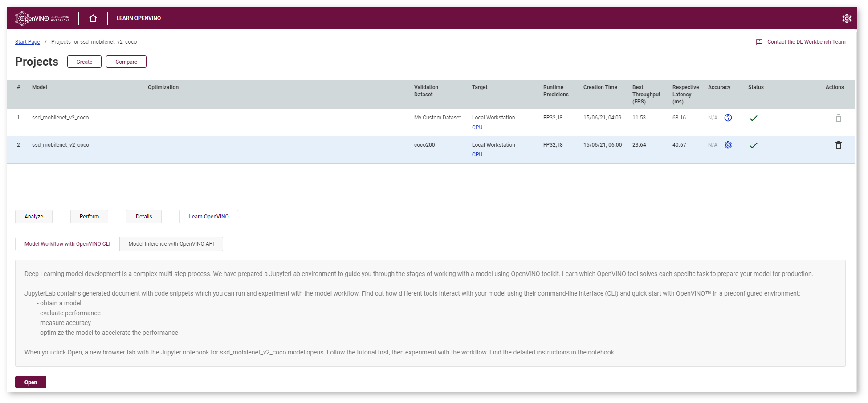868x403 pixels.
Task: Click the Model column header
Action: click(40, 87)
